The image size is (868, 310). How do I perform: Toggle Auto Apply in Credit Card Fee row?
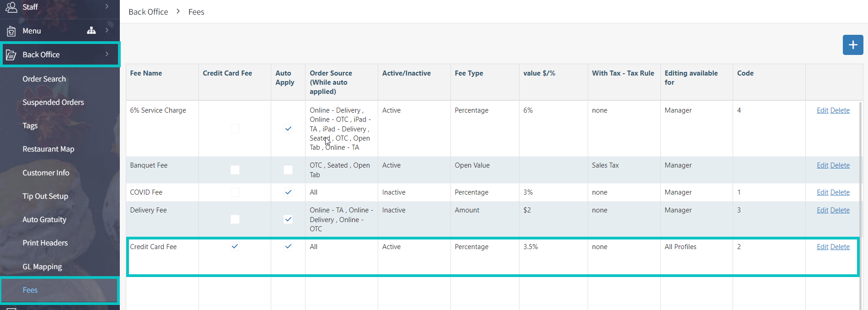288,246
